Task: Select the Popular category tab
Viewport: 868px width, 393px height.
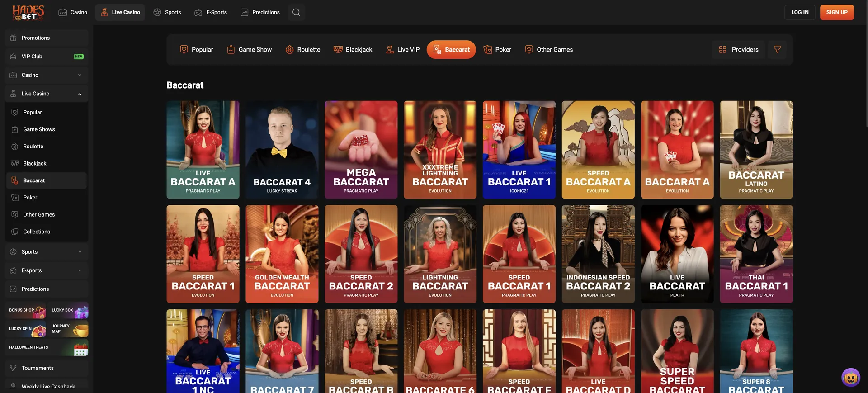Action: coord(197,50)
